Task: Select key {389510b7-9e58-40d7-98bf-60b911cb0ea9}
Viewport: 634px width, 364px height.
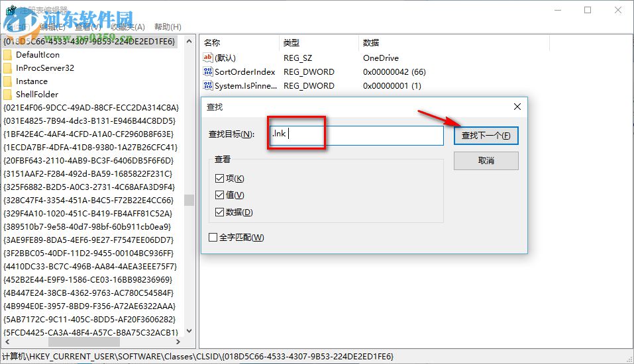Action: 87,227
